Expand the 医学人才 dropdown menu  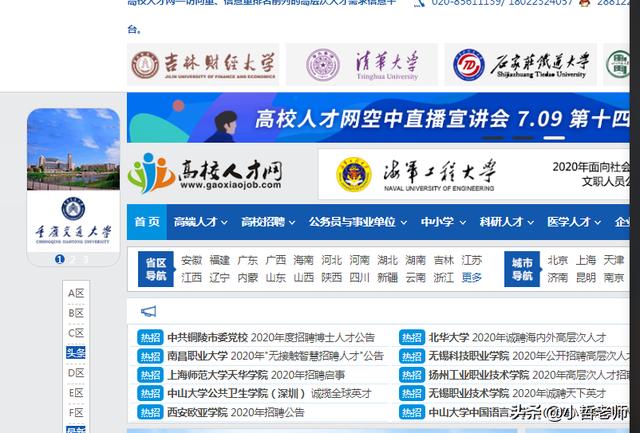coord(574,222)
